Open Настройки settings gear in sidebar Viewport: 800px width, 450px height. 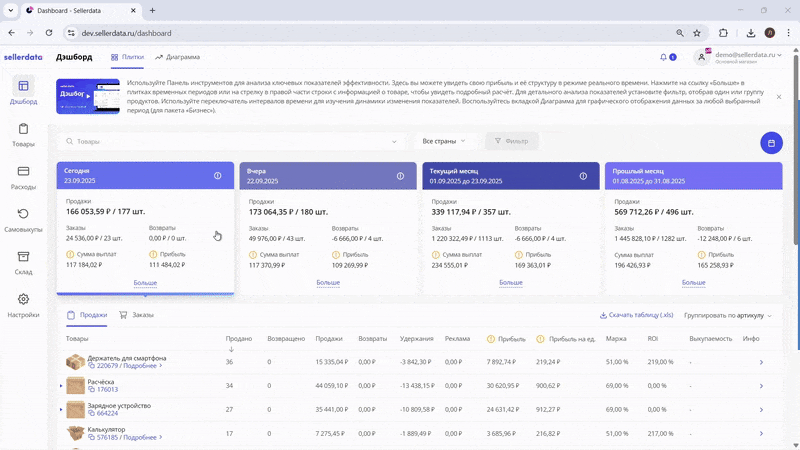coord(23,304)
